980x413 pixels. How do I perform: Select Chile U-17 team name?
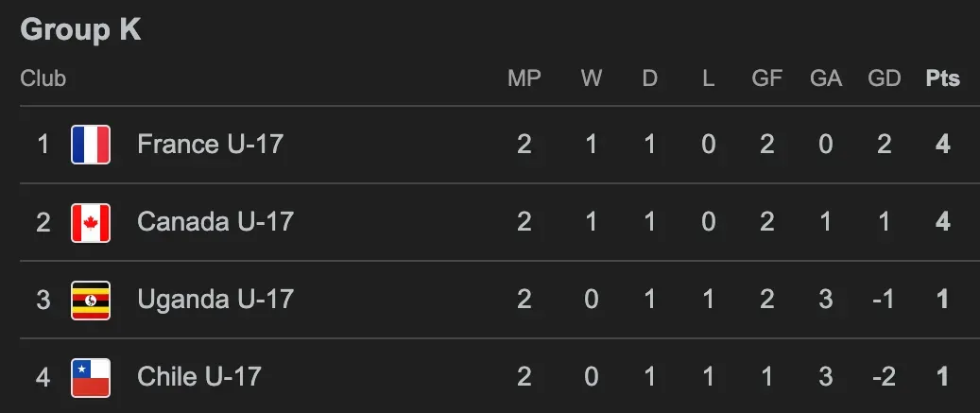coord(198,377)
